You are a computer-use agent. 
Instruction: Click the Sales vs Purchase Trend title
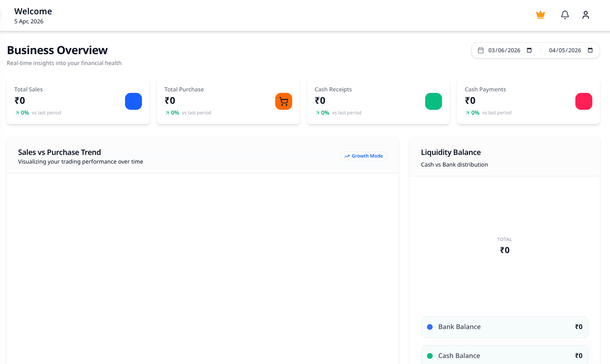59,152
